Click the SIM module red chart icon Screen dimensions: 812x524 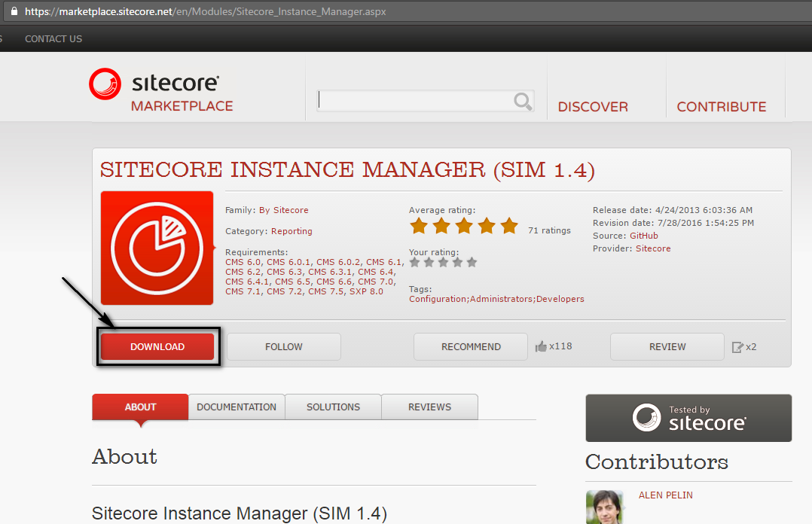click(157, 248)
